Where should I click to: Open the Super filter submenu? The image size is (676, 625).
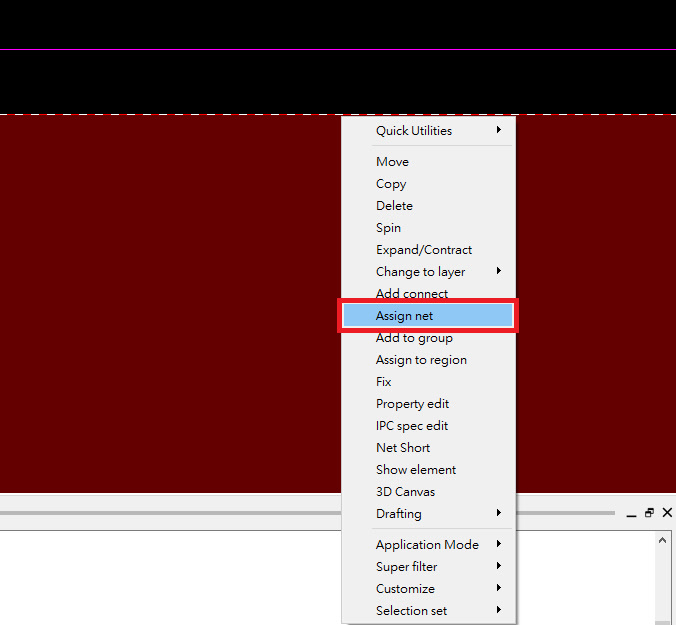point(428,566)
